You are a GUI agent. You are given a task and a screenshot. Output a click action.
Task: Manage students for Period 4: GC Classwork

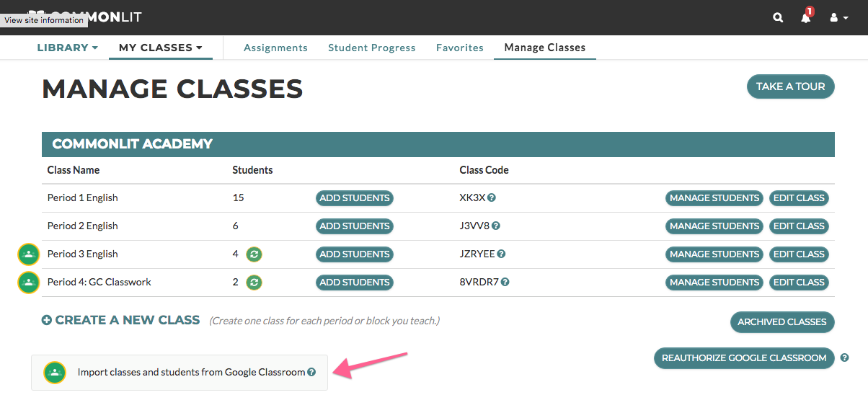click(x=714, y=282)
